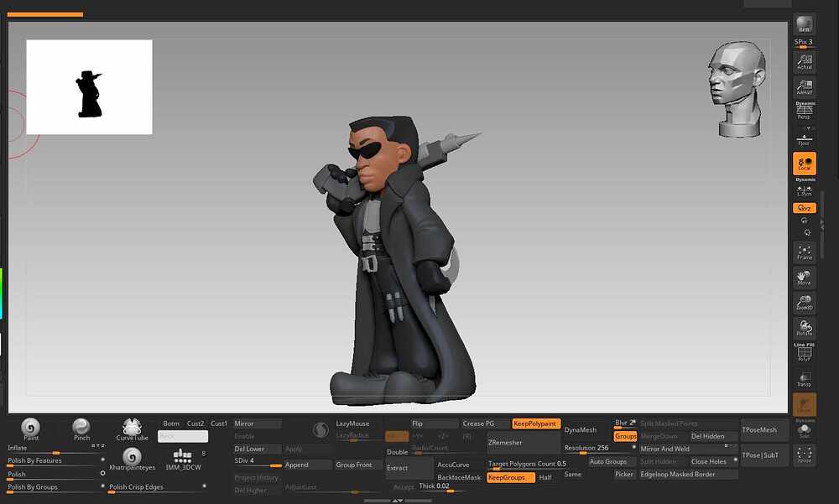This screenshot has width=839, height=504.
Task: Open the Botm custom menu
Action: [171, 423]
